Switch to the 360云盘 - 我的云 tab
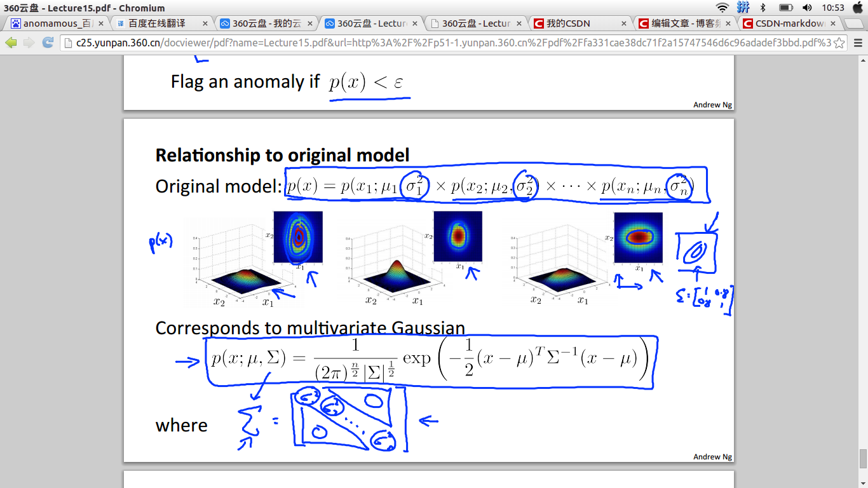Image resolution: width=868 pixels, height=488 pixels. [267, 24]
